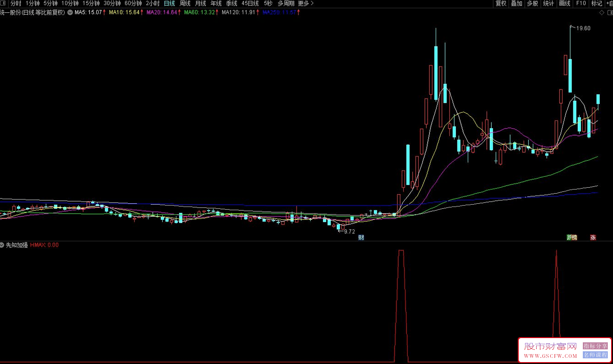Toggle 复权 price adjustment

pos(501,3)
